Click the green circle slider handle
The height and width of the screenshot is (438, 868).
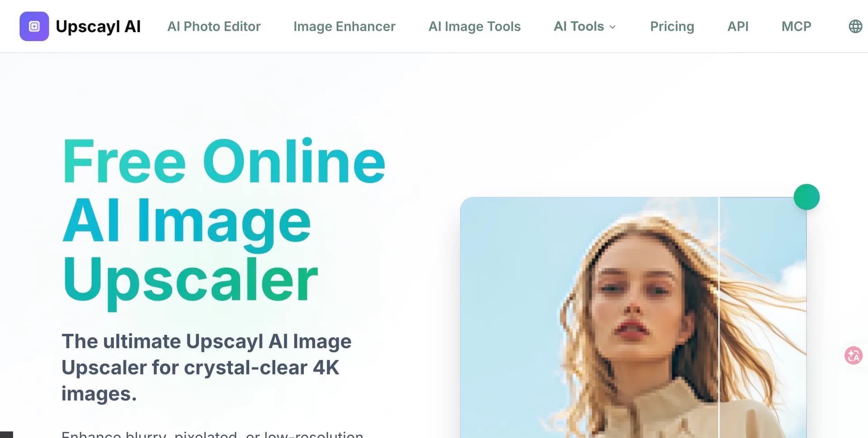(x=807, y=197)
